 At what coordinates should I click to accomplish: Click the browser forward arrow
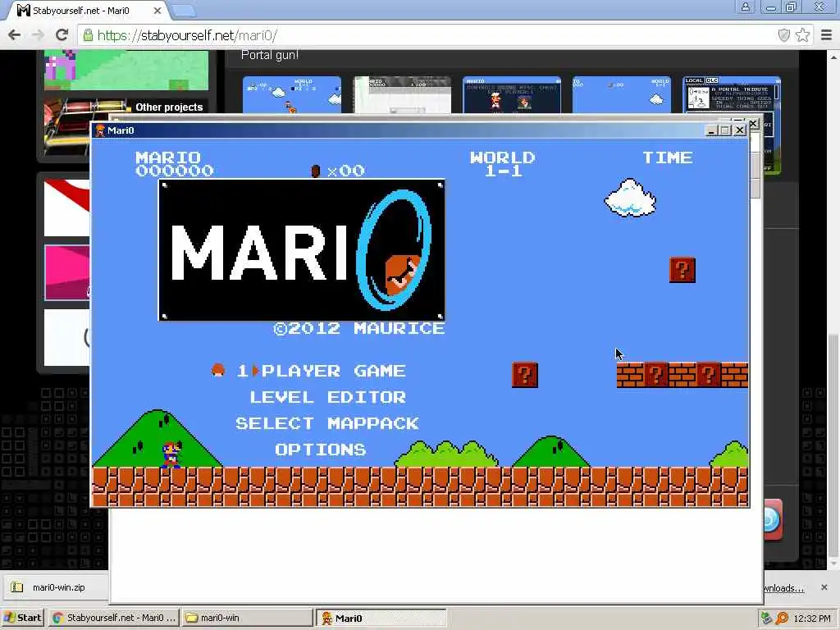point(38,35)
